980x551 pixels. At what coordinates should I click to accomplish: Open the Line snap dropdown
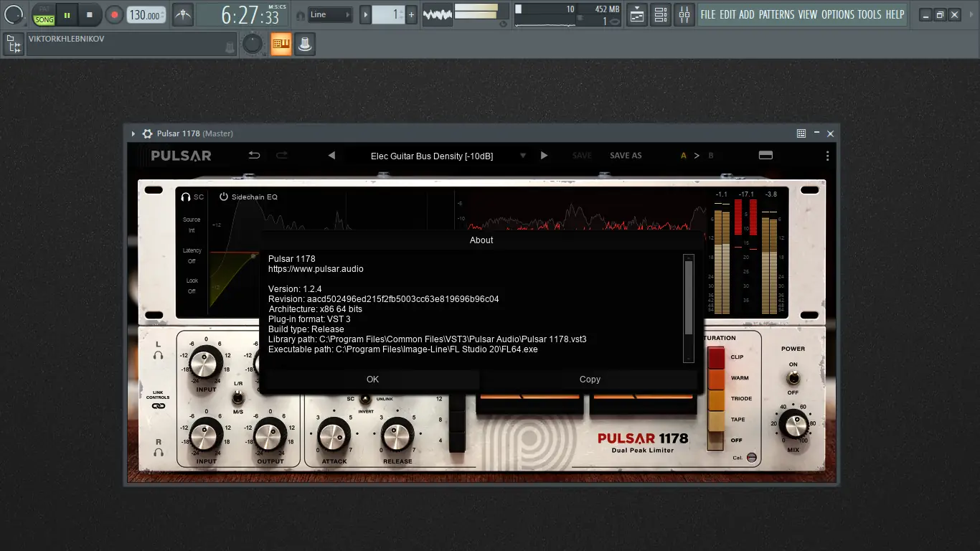point(330,14)
